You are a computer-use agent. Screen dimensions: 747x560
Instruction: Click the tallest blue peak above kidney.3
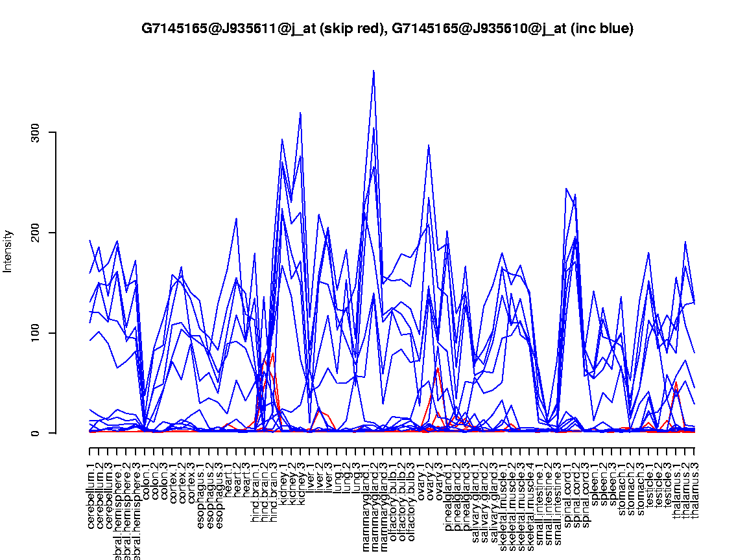(x=300, y=113)
